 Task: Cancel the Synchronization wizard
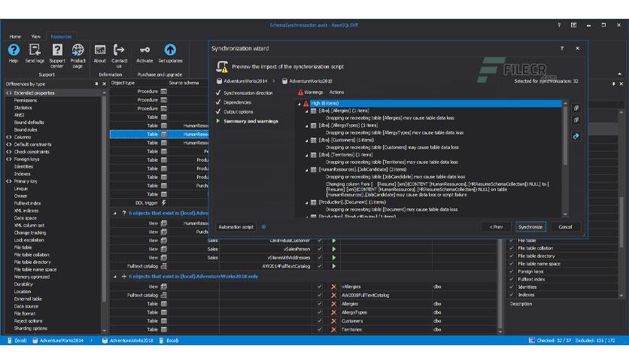[x=565, y=227]
